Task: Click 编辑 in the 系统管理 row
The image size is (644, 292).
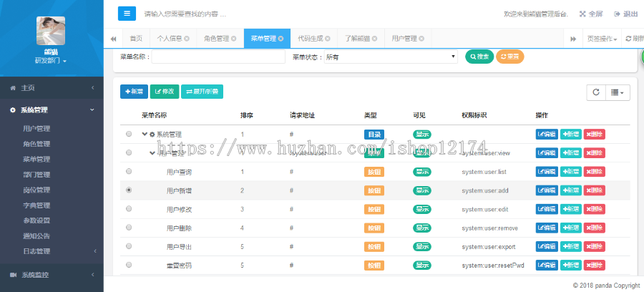Action: pyautogui.click(x=547, y=135)
